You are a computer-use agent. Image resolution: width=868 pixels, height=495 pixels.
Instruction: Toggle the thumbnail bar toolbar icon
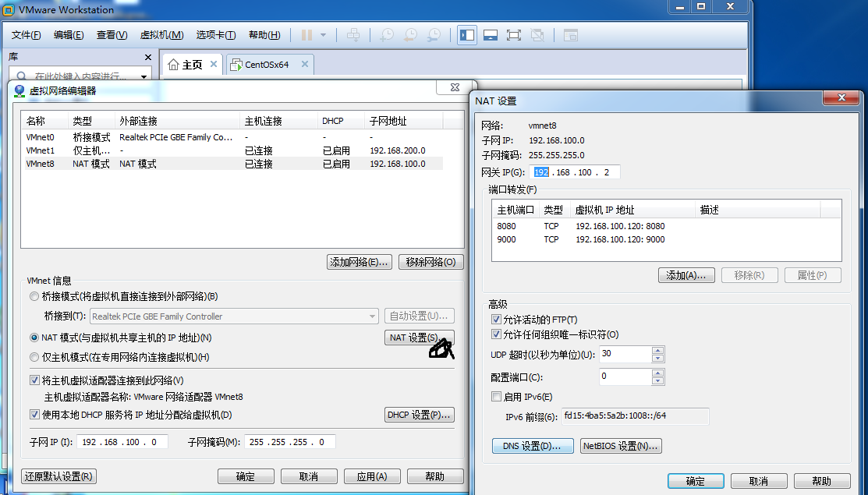click(x=491, y=35)
